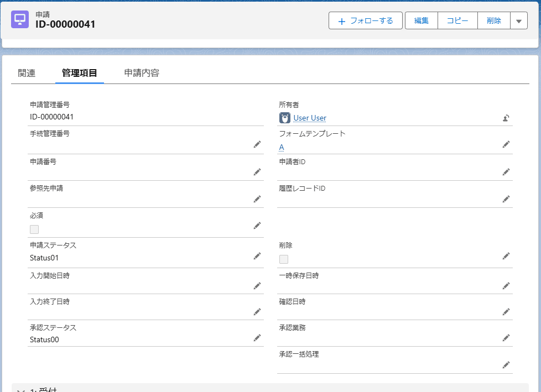Edit the 承認ステータス field via pencil icon
The height and width of the screenshot is (392, 541).
(257, 338)
